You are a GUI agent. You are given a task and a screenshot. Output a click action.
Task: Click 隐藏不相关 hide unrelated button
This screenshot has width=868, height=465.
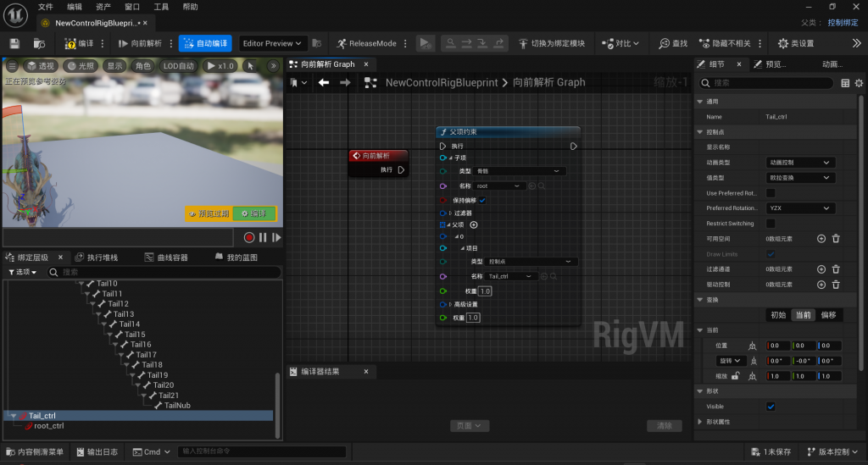(x=725, y=43)
